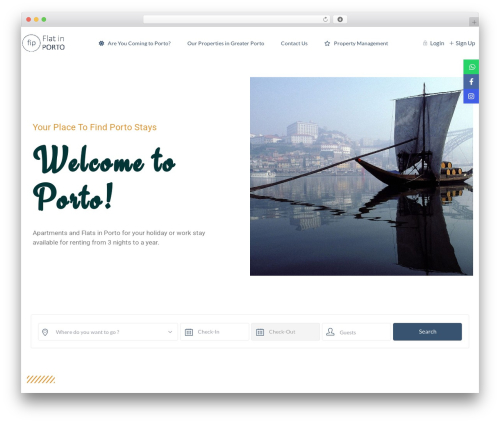Click the 'Welcome to Porto!' heading
The width and height of the screenshot is (500, 423).
(104, 178)
